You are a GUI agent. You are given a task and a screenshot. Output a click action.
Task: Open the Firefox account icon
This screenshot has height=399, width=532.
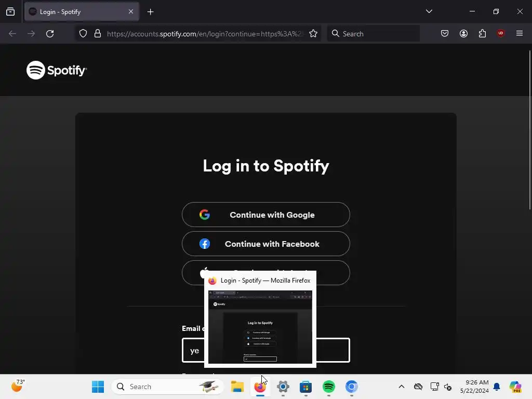(463, 33)
